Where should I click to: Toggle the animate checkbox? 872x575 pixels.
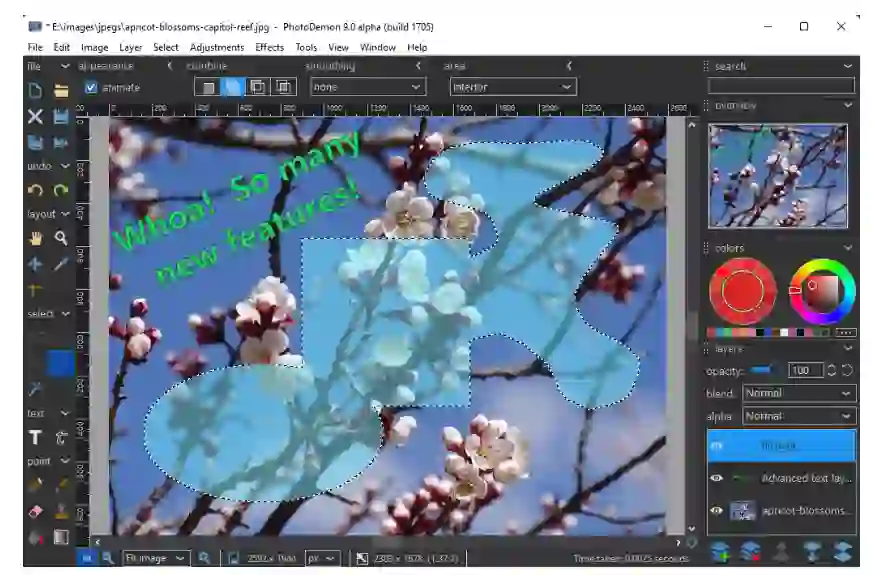(91, 87)
